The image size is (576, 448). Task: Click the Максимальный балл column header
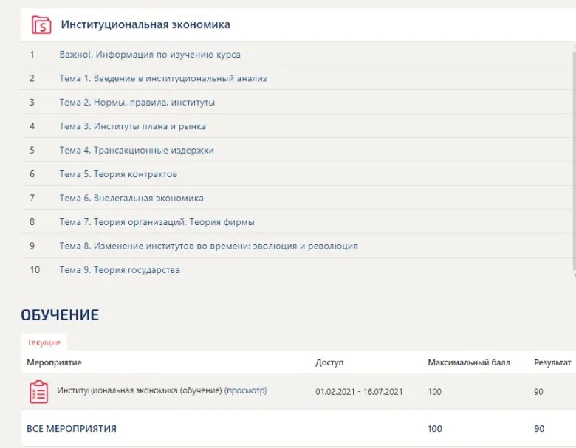469,362
